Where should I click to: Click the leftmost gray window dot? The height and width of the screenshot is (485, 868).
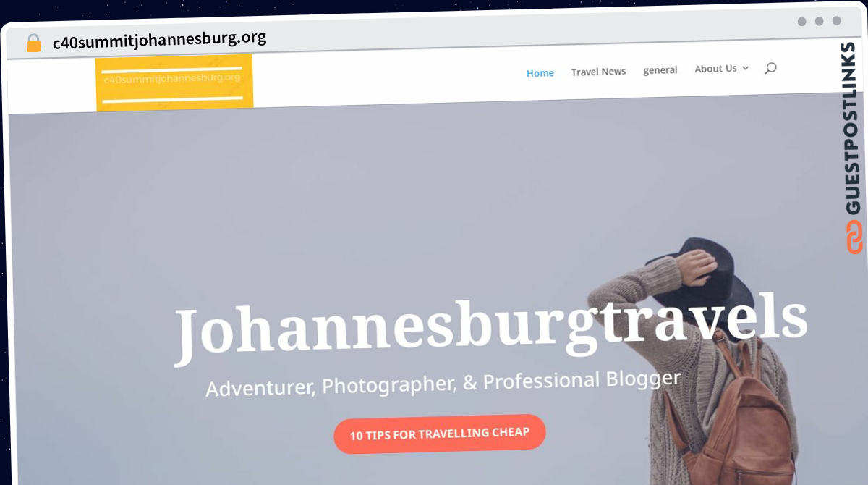click(801, 21)
